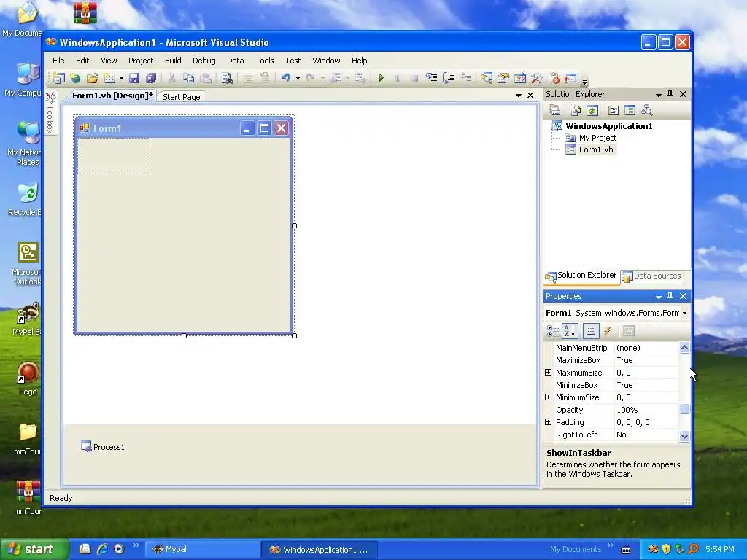Open the Build menu
This screenshot has width=747, height=560.
[173, 61]
